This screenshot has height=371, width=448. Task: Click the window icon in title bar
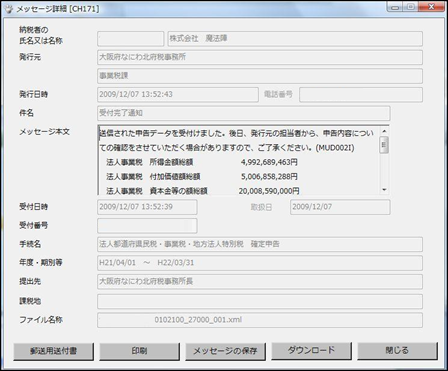point(10,9)
